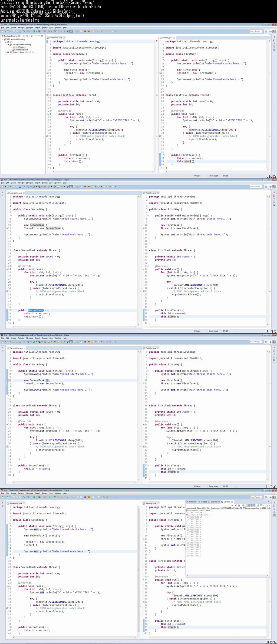Click Open Type icon in 00:03:32 frame

(x=55, y=497)
